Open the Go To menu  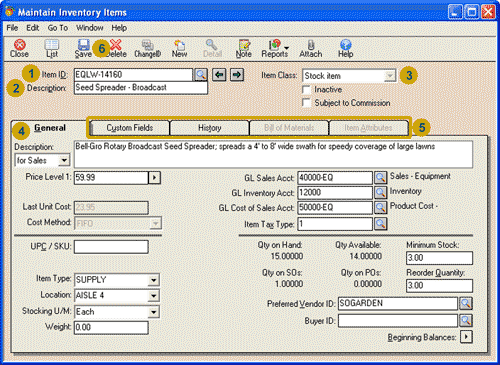point(58,28)
